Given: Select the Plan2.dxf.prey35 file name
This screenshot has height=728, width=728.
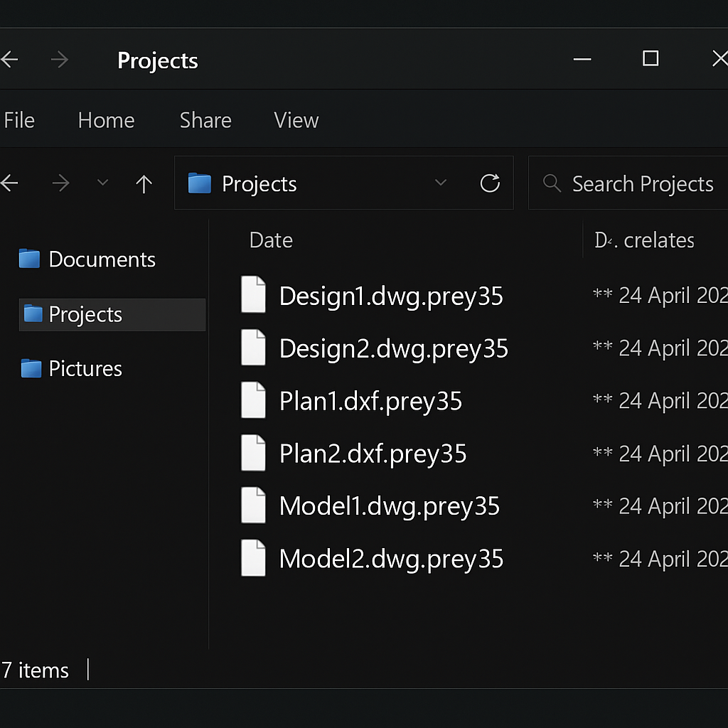Looking at the screenshot, I should pyautogui.click(x=373, y=454).
